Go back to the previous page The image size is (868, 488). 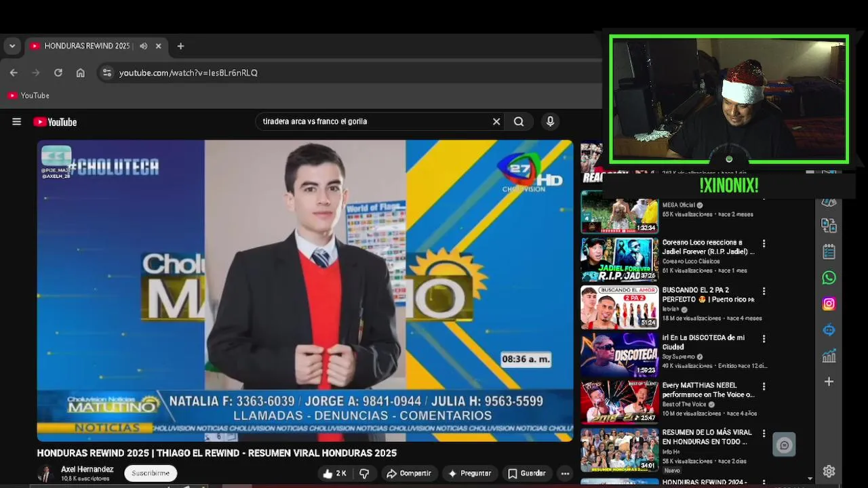[x=14, y=73]
